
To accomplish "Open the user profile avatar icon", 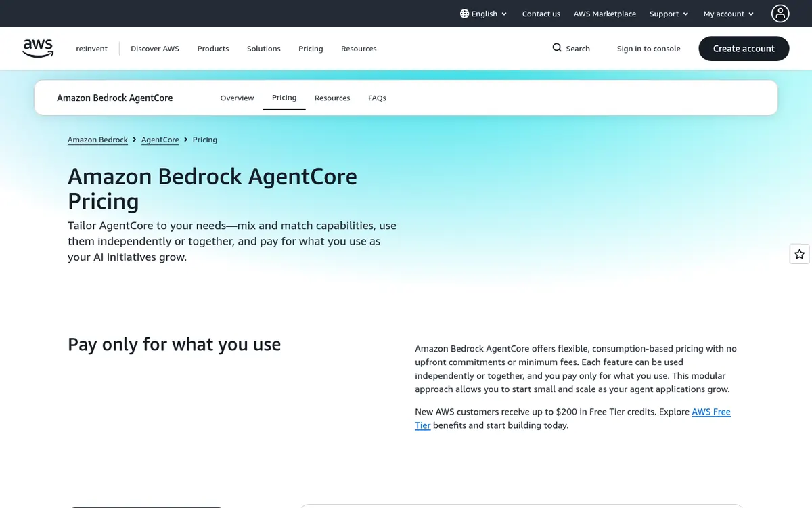I will (780, 14).
